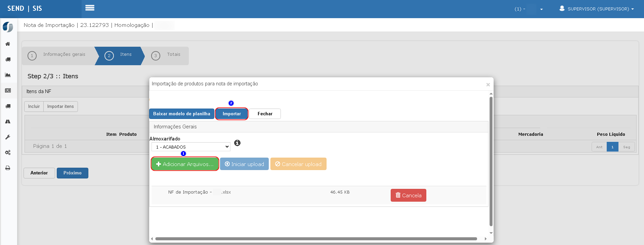644x245 pixels.
Task: Click the wrench icon in the sidebar
Action: [x=8, y=137]
